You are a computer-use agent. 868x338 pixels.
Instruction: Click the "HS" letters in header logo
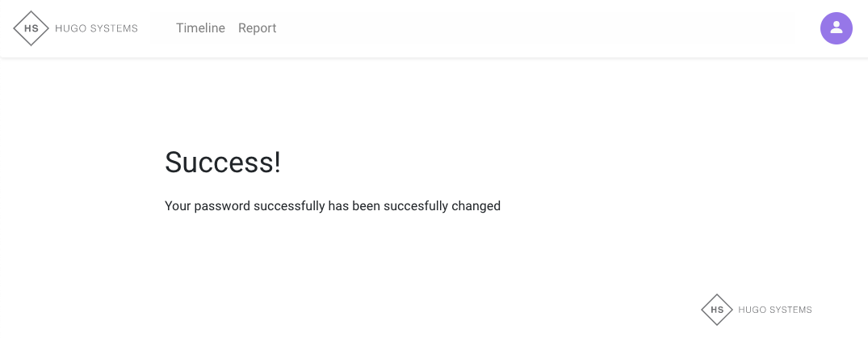[x=31, y=28]
